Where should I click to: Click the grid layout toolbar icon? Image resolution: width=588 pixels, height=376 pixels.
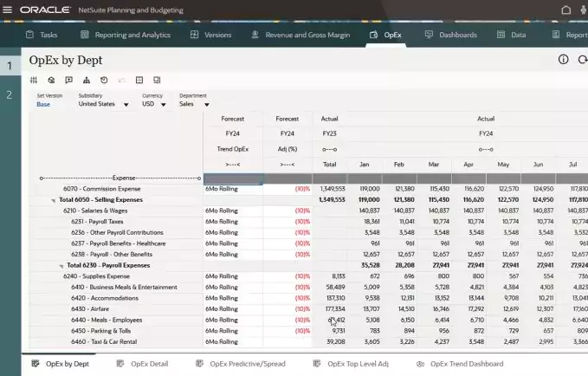tap(139, 80)
